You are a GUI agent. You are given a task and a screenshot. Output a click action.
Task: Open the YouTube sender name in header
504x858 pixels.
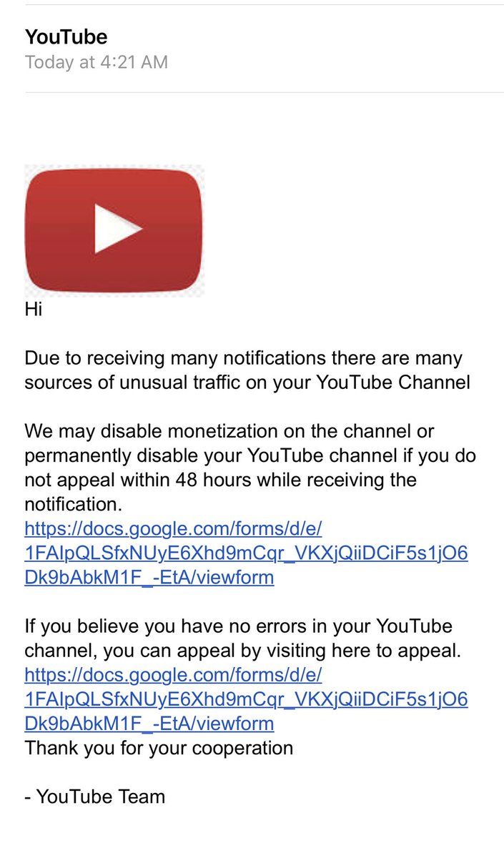tap(66, 36)
